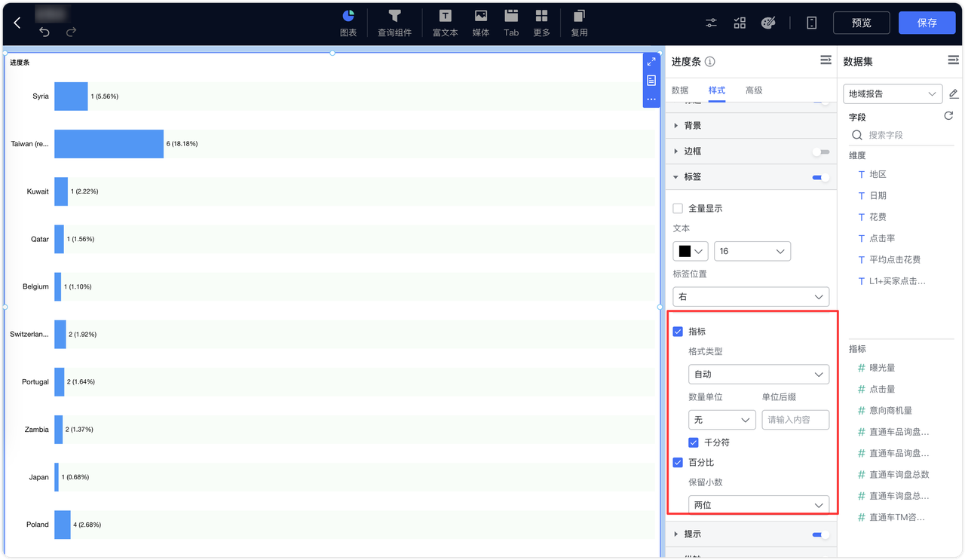The width and height of the screenshot is (965, 560).
Task: Open the font color swatch picker
Action: click(x=691, y=250)
